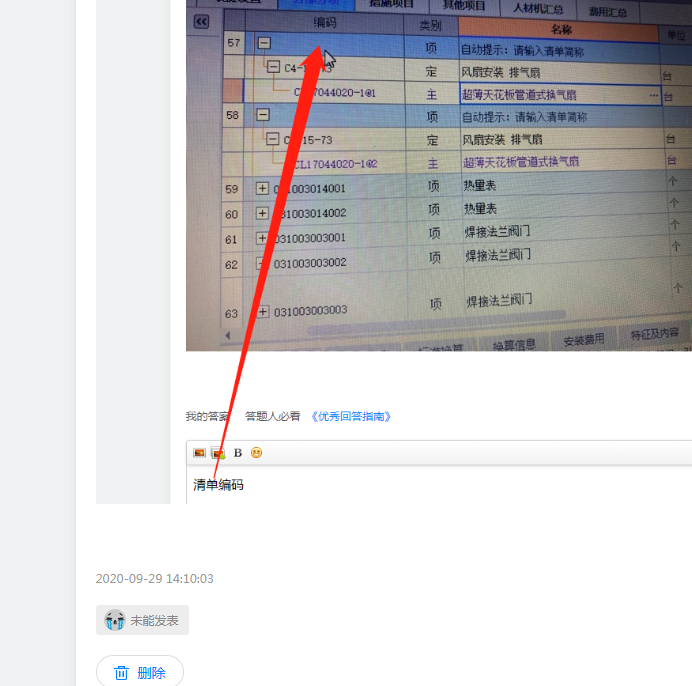Click the ellipsis button in 超薄天花板管道式换气扇 cell

654,95
